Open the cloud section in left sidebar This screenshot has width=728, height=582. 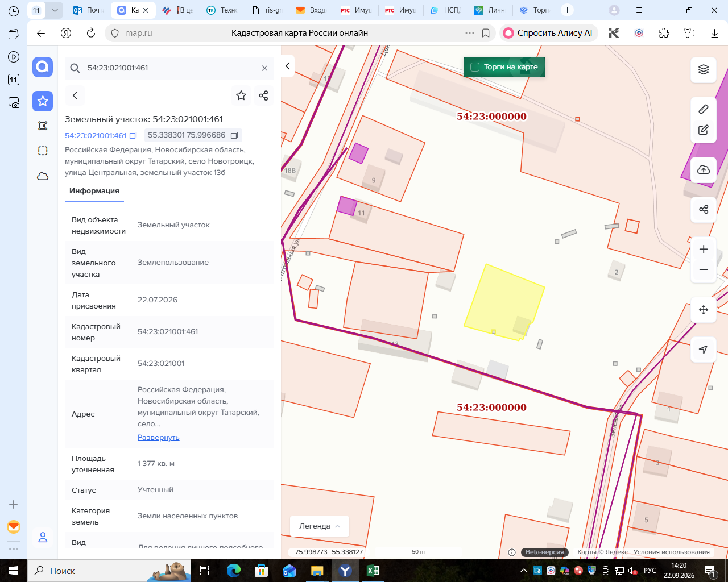click(x=43, y=176)
